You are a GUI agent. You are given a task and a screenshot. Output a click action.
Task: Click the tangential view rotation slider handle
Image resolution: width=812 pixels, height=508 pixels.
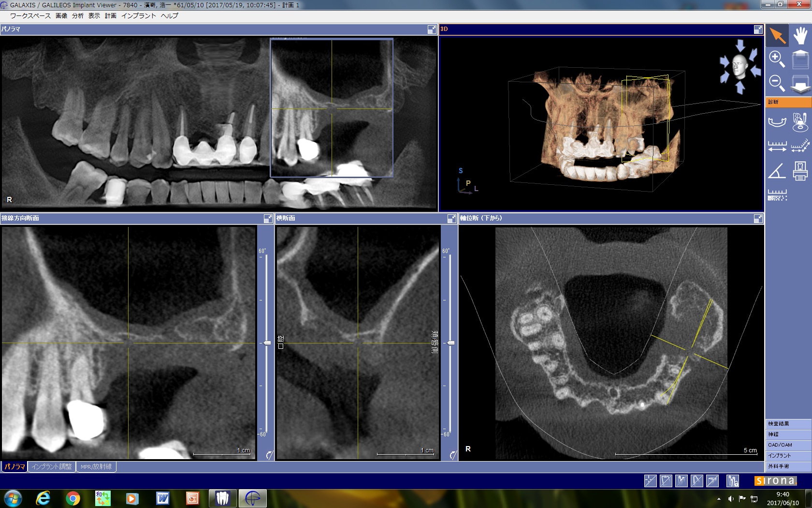tap(267, 343)
